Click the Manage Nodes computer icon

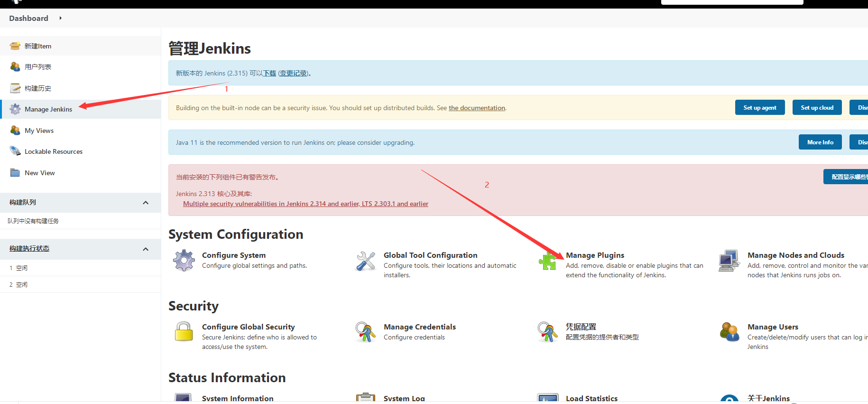pyautogui.click(x=729, y=261)
